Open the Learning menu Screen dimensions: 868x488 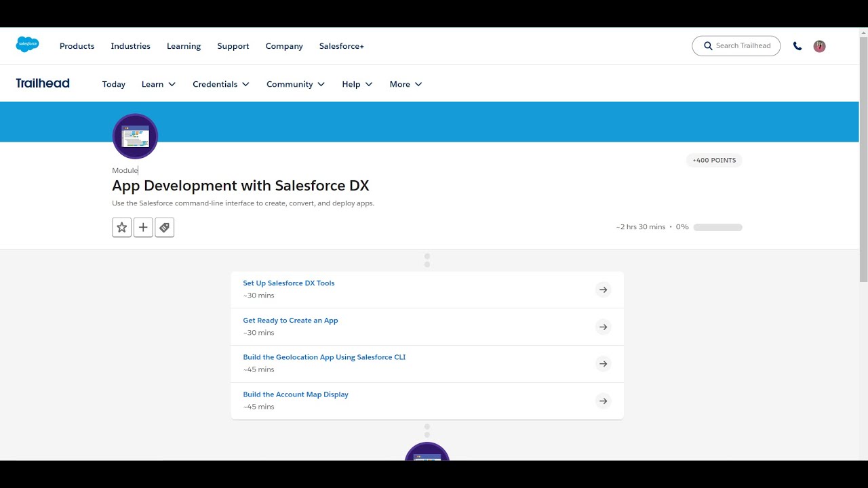coord(184,46)
